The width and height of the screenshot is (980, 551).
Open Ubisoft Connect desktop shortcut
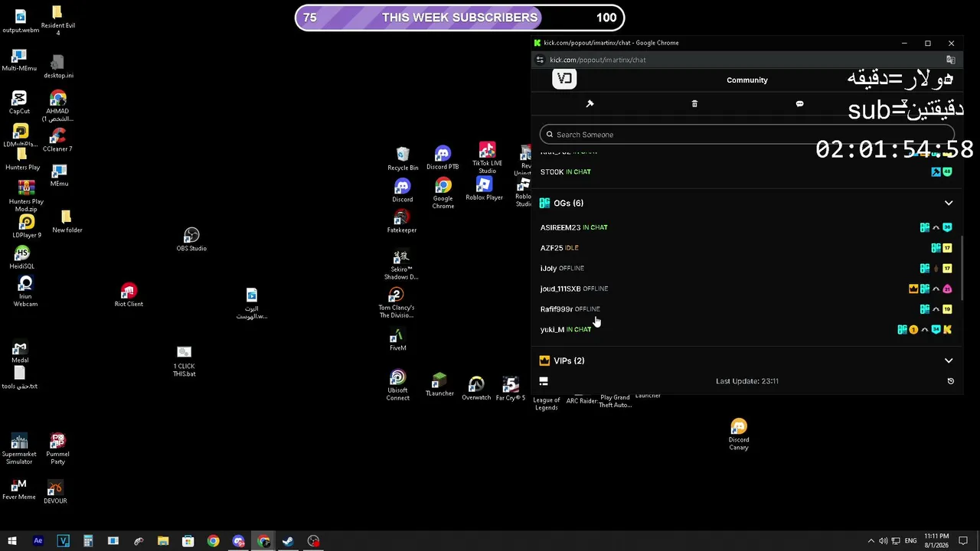397,386
